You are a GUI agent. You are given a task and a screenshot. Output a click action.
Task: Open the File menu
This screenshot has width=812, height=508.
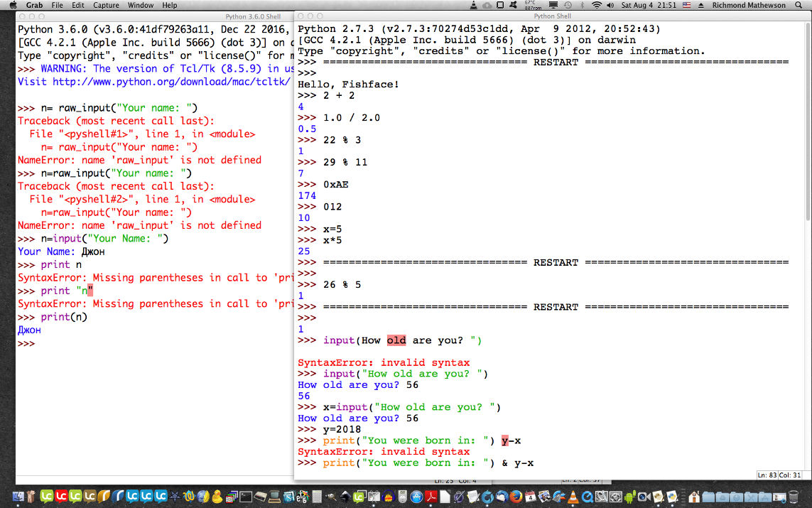[x=57, y=5]
